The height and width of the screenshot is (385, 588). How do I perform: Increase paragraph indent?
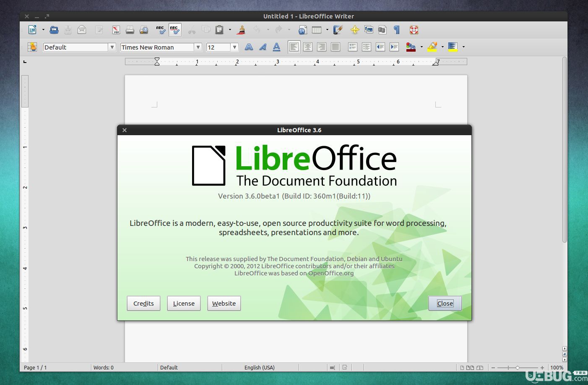[394, 47]
